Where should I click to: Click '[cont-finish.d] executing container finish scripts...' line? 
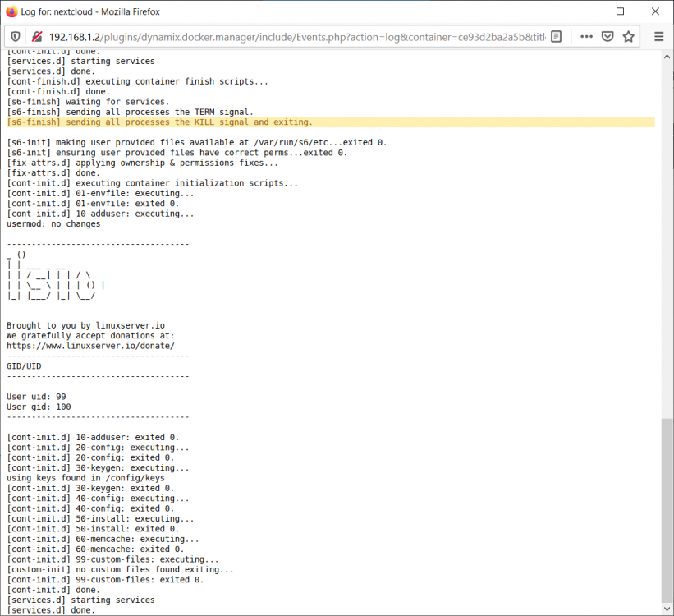click(x=138, y=81)
